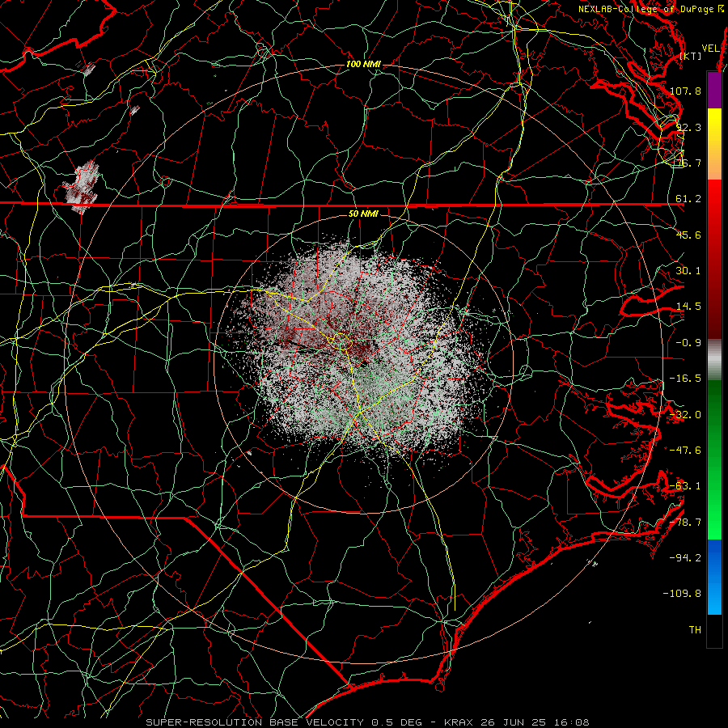Click the light cyan segment of the color bar
728x728 pixels.
click(x=714, y=601)
